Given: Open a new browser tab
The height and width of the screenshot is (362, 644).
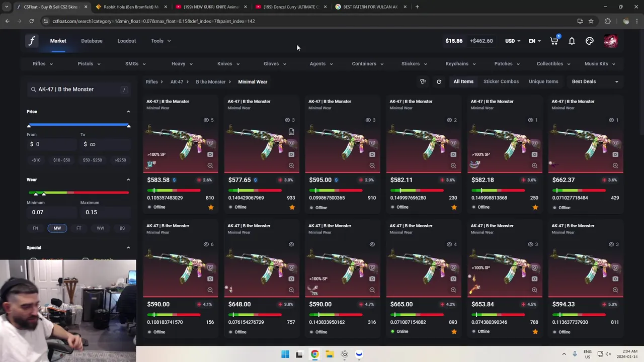Looking at the screenshot, I should click(417, 7).
